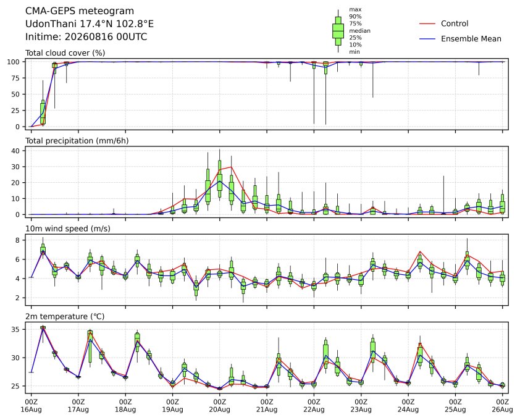Screen dimensions: 520x420
Task: Click the '6' tick on wind speed axis
Action: [17, 259]
